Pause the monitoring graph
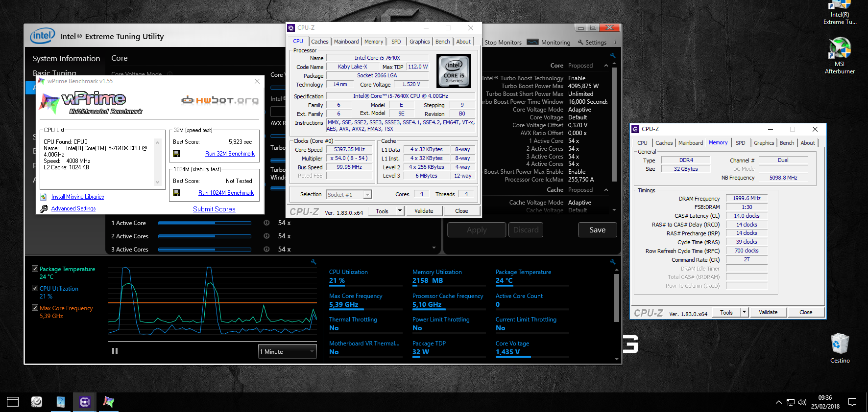This screenshot has height=412, width=868. tap(115, 351)
